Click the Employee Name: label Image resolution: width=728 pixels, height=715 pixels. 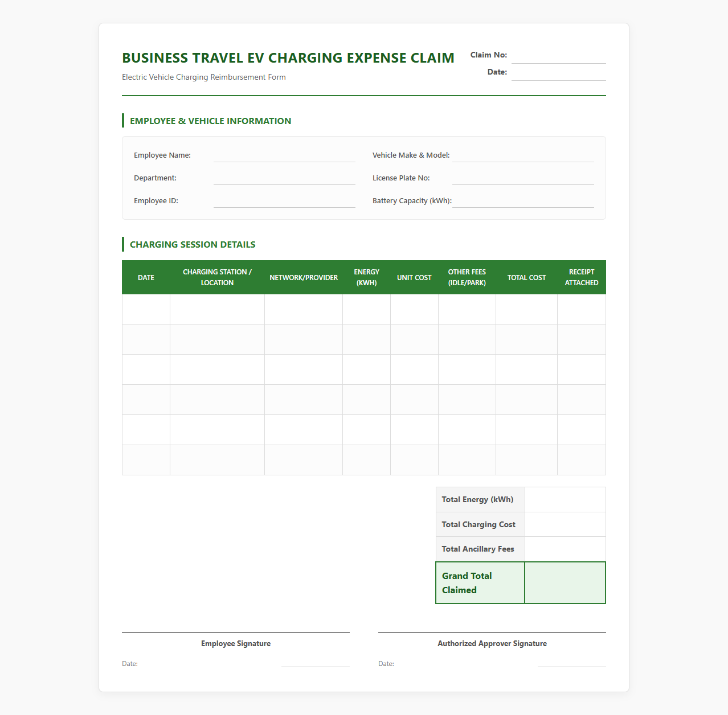pyautogui.click(x=162, y=155)
